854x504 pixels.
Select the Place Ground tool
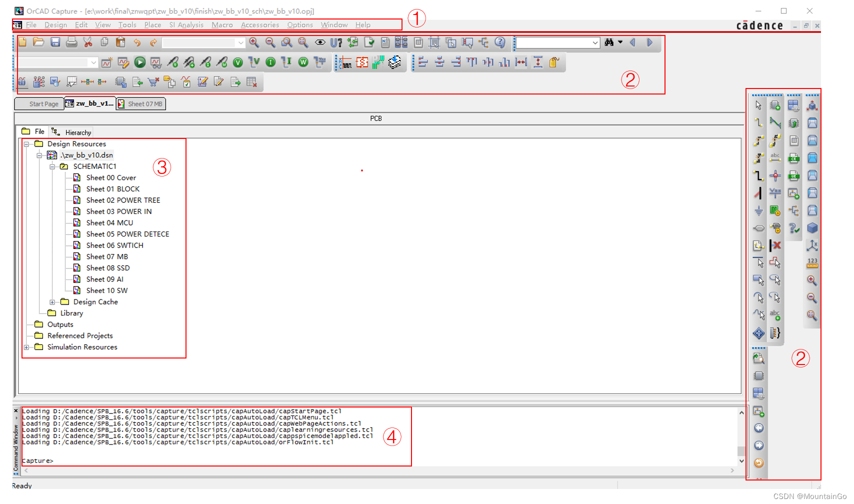tap(758, 210)
